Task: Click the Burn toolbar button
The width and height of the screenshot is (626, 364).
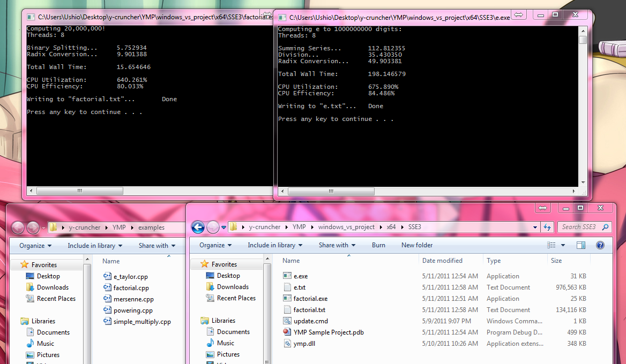Action: pyautogui.click(x=378, y=245)
